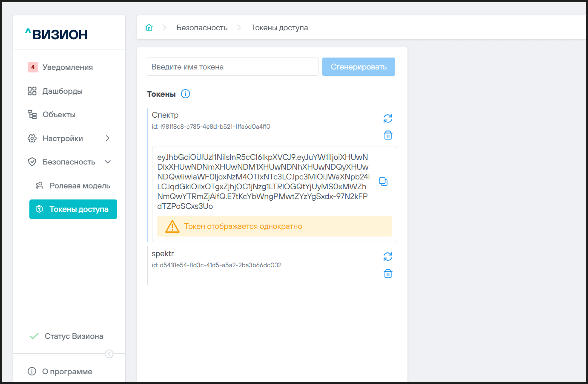The height and width of the screenshot is (384, 588).
Task: Click the Настройки gear icon
Action: pyautogui.click(x=32, y=138)
